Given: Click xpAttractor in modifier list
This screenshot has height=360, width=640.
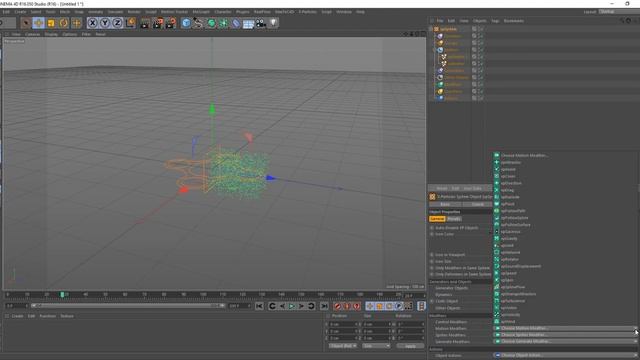Looking at the screenshot, I should click(511, 162).
